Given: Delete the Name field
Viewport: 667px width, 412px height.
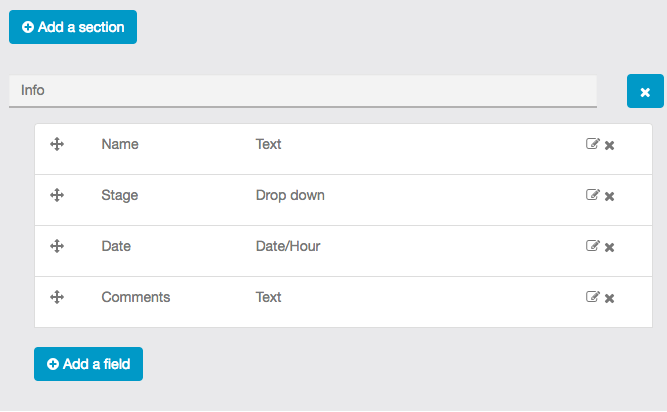Looking at the screenshot, I should pyautogui.click(x=610, y=145).
